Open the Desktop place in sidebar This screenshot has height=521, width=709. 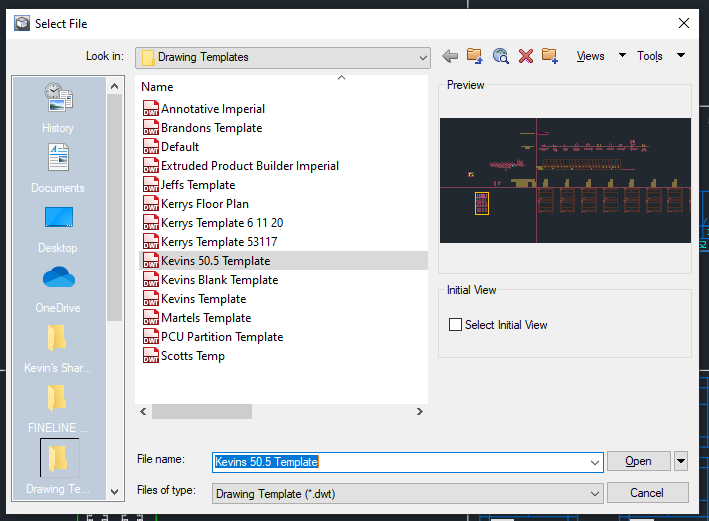point(58,229)
